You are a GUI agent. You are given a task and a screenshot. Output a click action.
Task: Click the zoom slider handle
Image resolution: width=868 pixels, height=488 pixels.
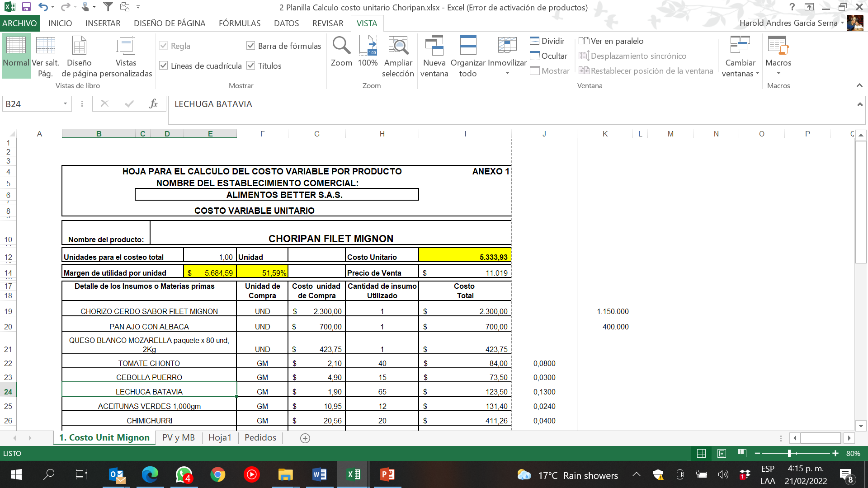[789, 453]
